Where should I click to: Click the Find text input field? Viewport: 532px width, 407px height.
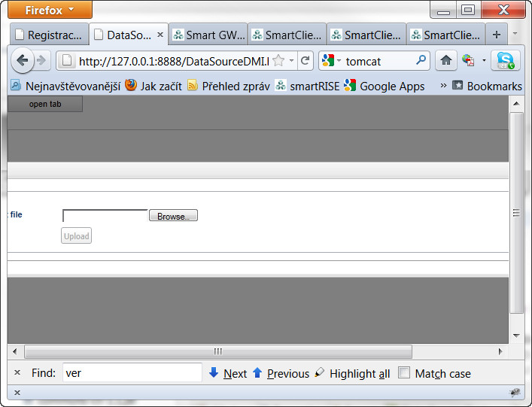pyautogui.click(x=132, y=373)
